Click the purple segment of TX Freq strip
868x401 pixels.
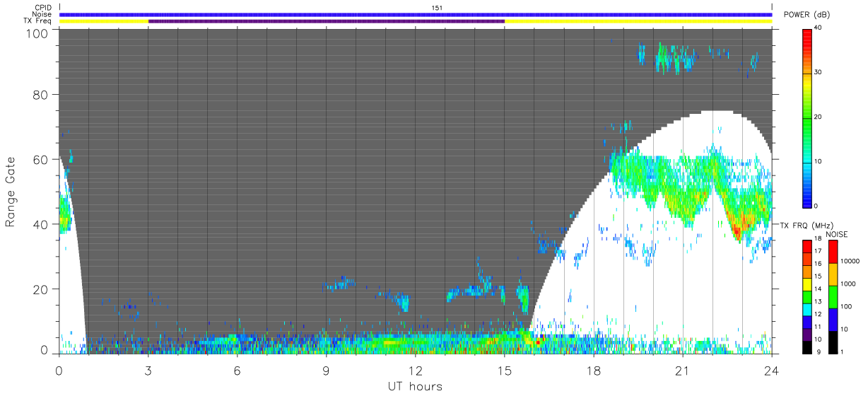click(x=327, y=21)
